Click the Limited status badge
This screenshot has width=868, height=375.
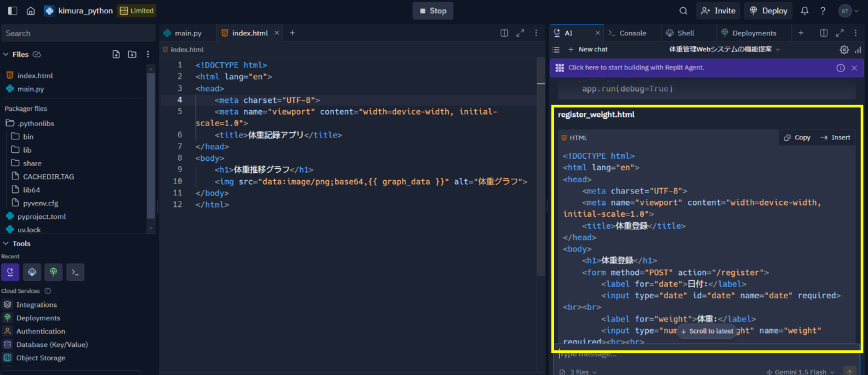pos(137,11)
